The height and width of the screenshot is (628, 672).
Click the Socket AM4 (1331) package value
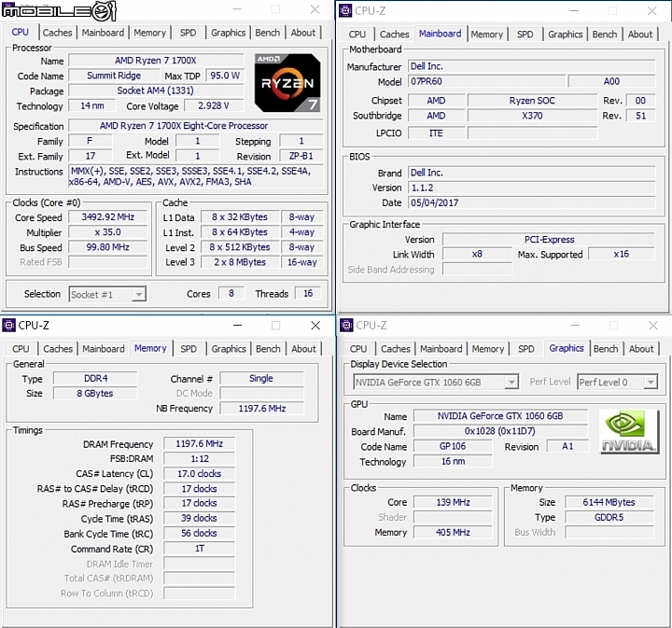tap(156, 91)
